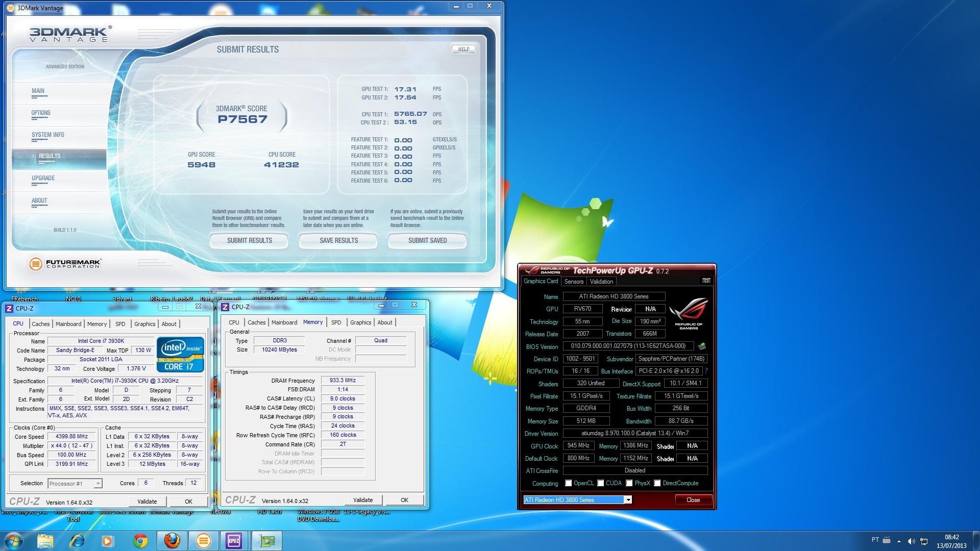Viewport: 980px width, 551px height.
Task: Switch to the Validation tab in GPU-Z
Action: point(601,282)
